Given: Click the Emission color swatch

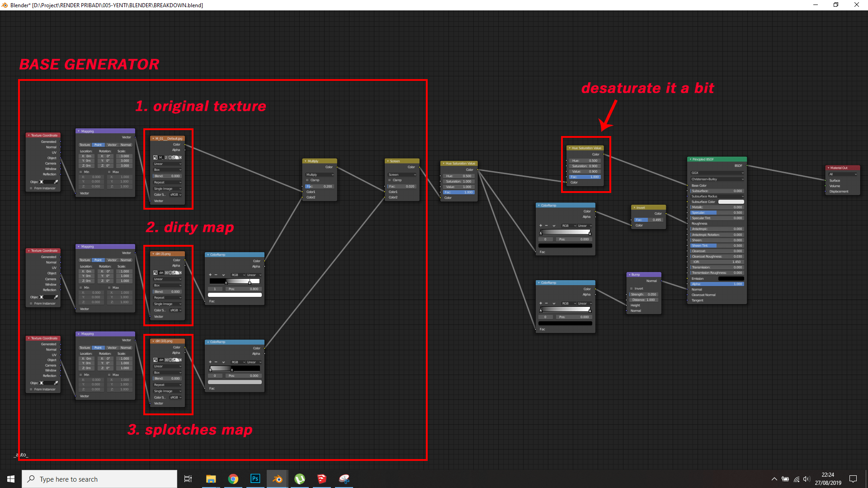Looking at the screenshot, I should (731, 279).
